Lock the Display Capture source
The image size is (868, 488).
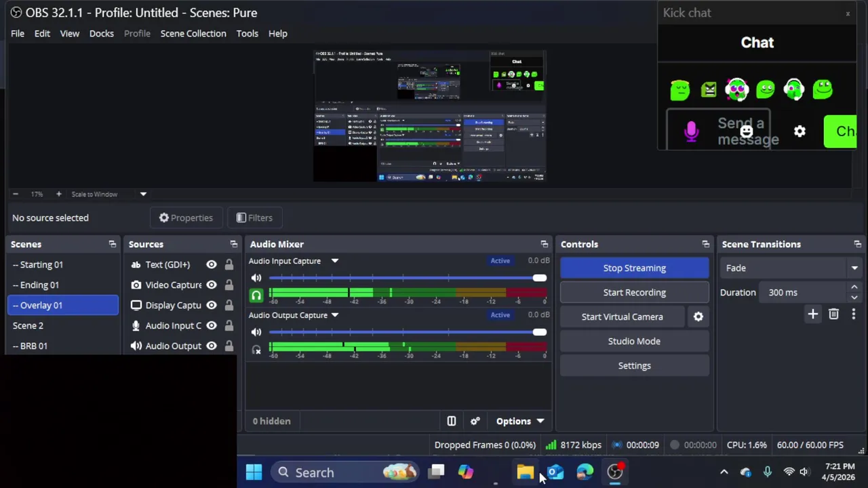point(229,305)
